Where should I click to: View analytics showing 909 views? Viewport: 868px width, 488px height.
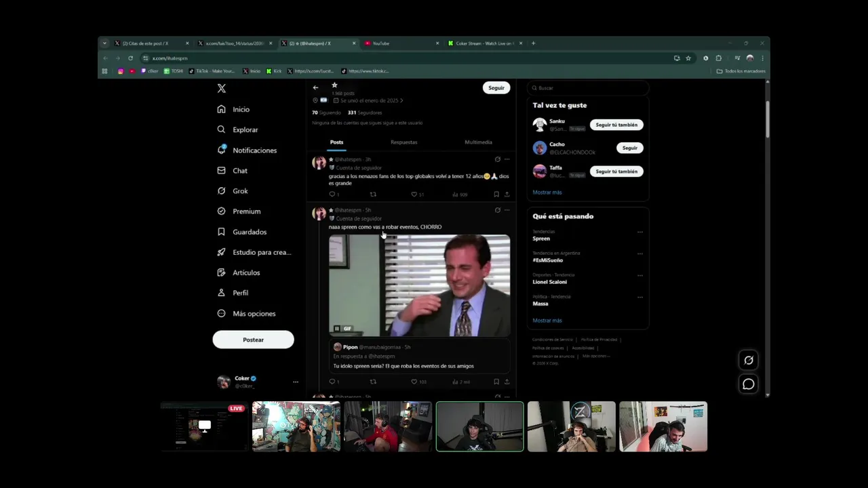click(x=460, y=195)
